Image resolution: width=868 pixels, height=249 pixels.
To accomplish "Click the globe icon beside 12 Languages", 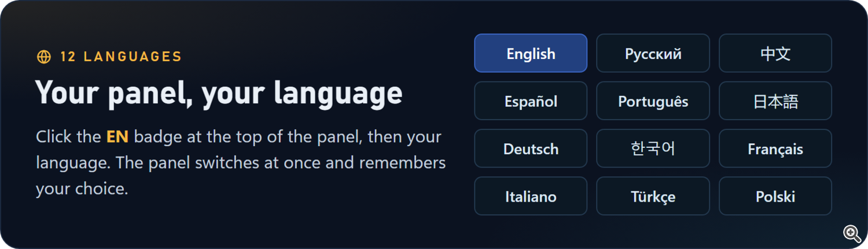I will point(44,57).
